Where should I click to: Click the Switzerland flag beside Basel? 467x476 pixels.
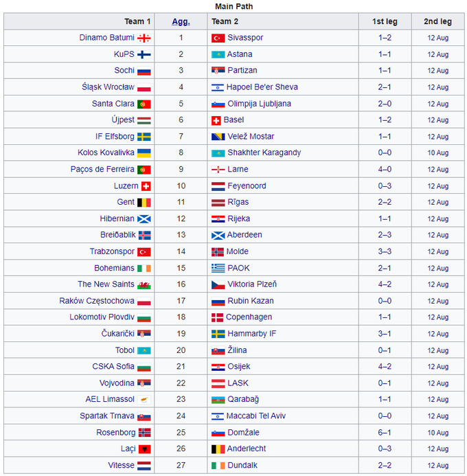[x=217, y=120]
